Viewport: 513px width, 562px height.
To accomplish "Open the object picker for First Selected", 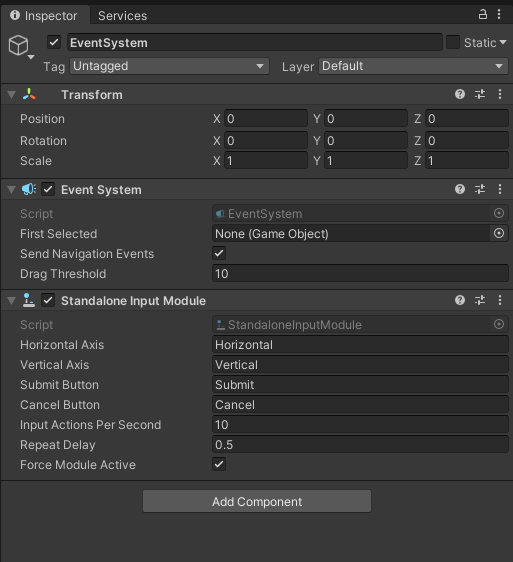I will coord(499,234).
